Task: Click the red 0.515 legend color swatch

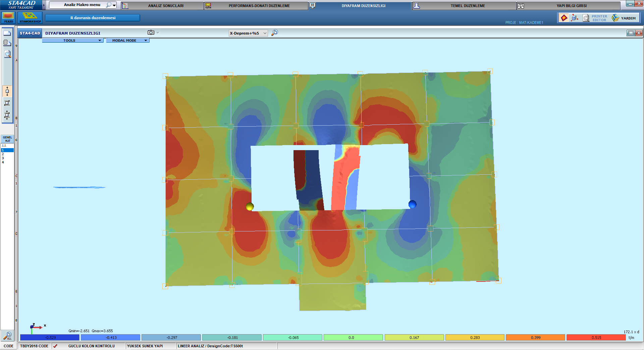Action: click(x=596, y=338)
